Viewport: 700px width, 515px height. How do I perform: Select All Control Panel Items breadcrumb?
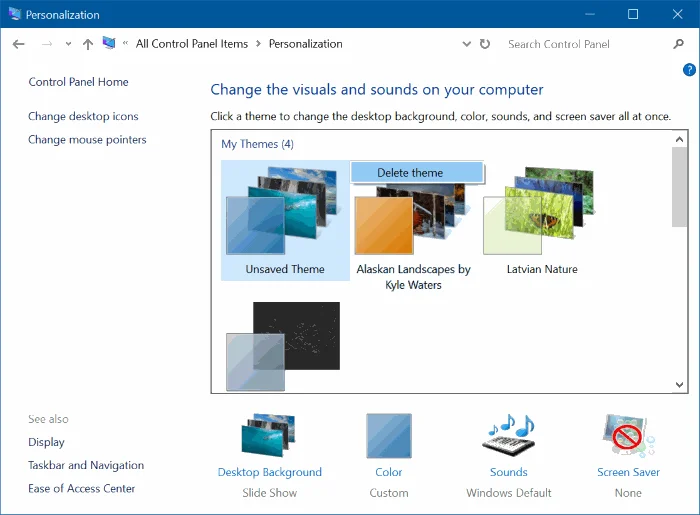192,44
